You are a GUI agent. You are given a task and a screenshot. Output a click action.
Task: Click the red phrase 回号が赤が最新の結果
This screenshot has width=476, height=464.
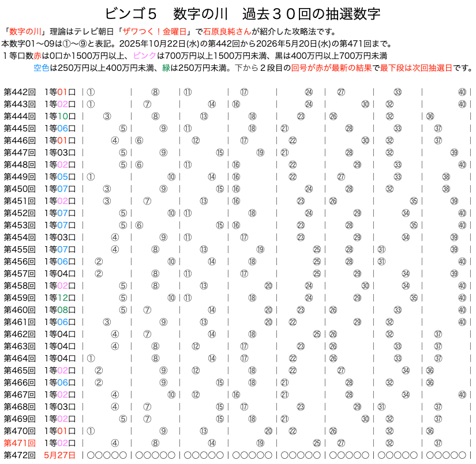331,68
